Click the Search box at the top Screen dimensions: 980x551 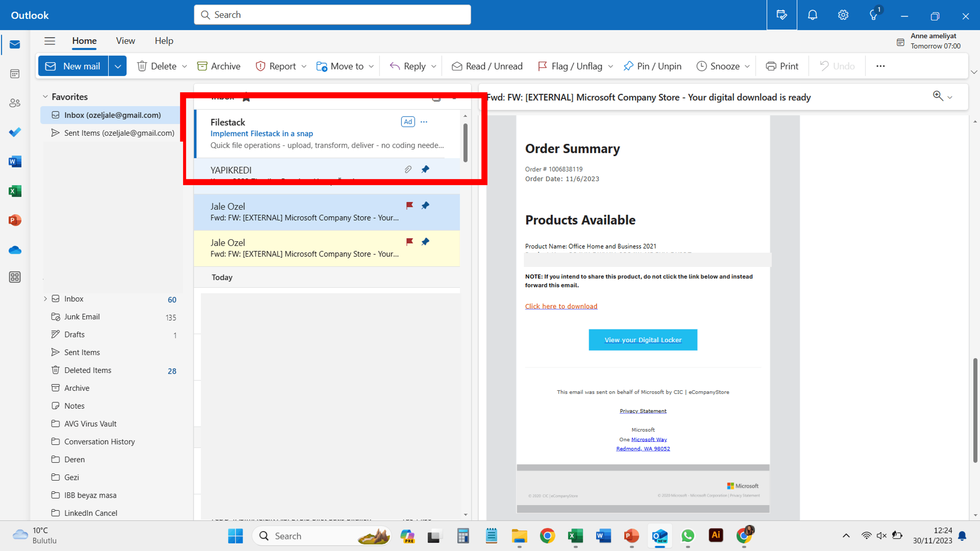pyautogui.click(x=332, y=15)
